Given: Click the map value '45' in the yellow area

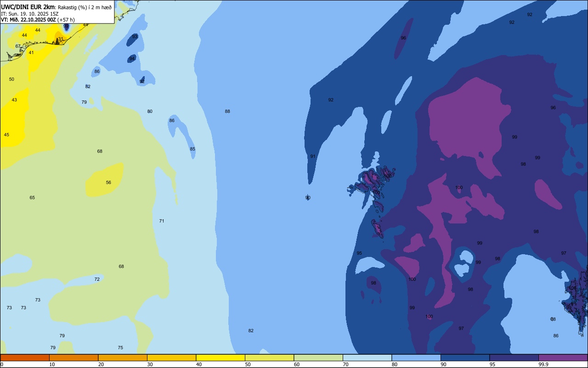Looking at the screenshot, I should pos(6,135).
